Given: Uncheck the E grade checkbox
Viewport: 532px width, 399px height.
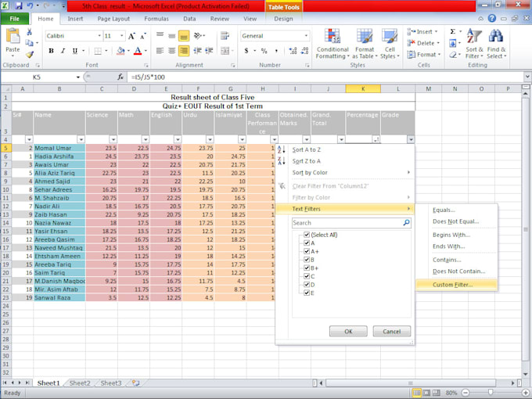Looking at the screenshot, I should pyautogui.click(x=307, y=293).
